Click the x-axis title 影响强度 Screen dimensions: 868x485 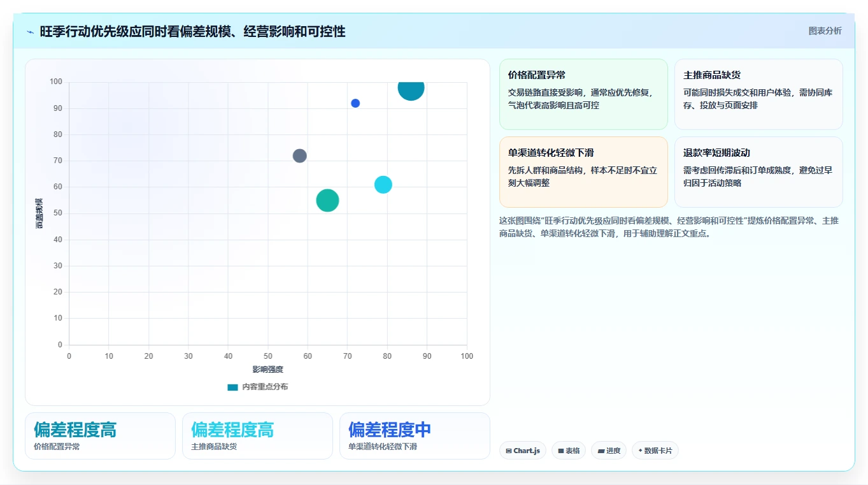click(267, 370)
